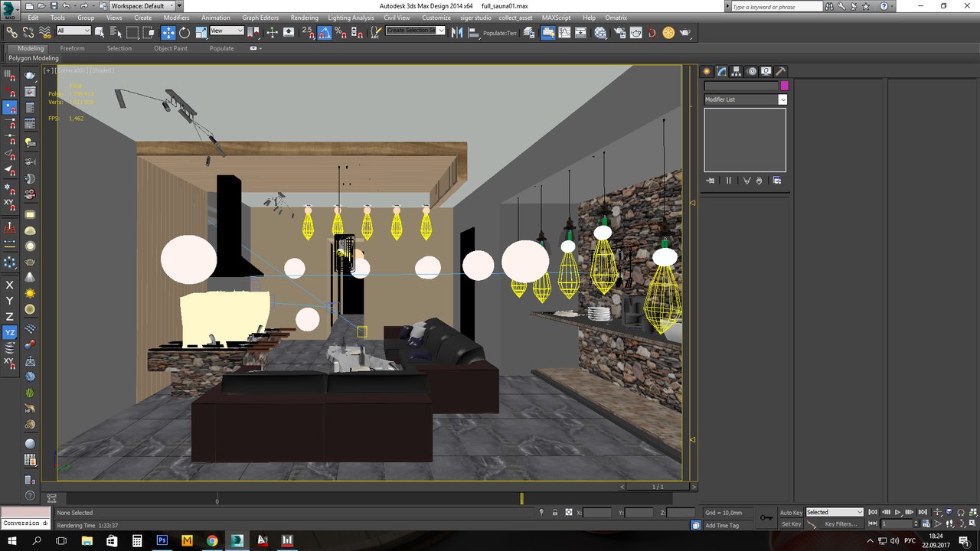Toggle Auto Key animation mode

[791, 512]
